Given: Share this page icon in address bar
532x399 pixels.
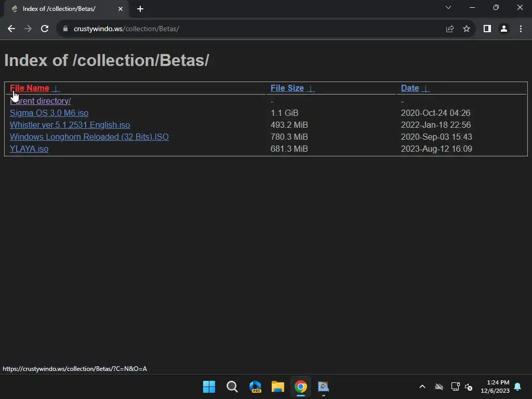Looking at the screenshot, I should click(450, 29).
